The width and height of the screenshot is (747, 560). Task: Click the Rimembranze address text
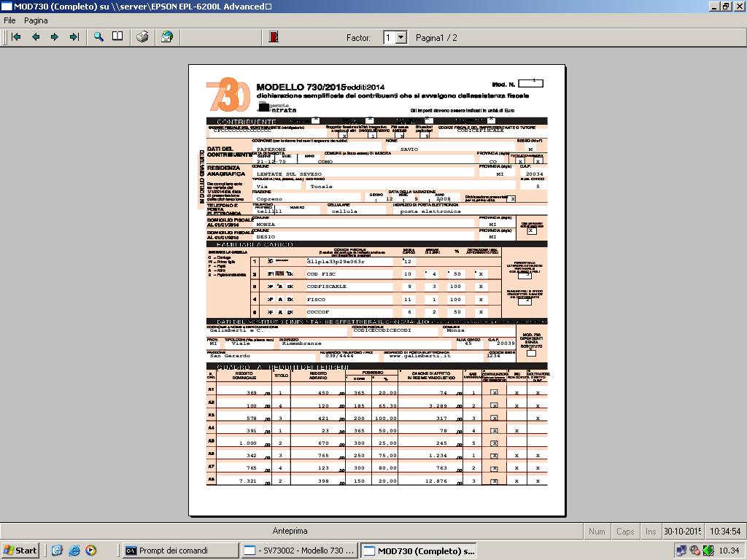[301, 343]
